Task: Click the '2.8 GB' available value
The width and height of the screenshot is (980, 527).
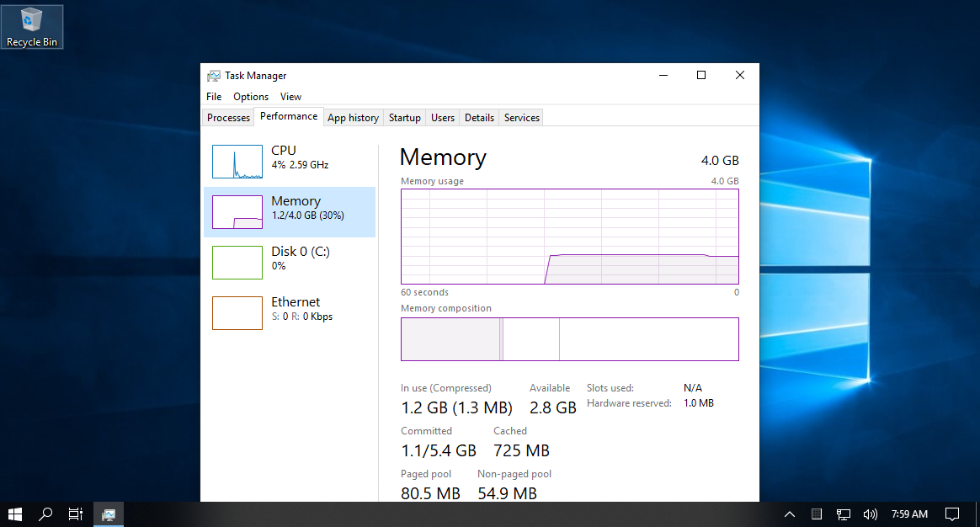Action: (x=553, y=408)
